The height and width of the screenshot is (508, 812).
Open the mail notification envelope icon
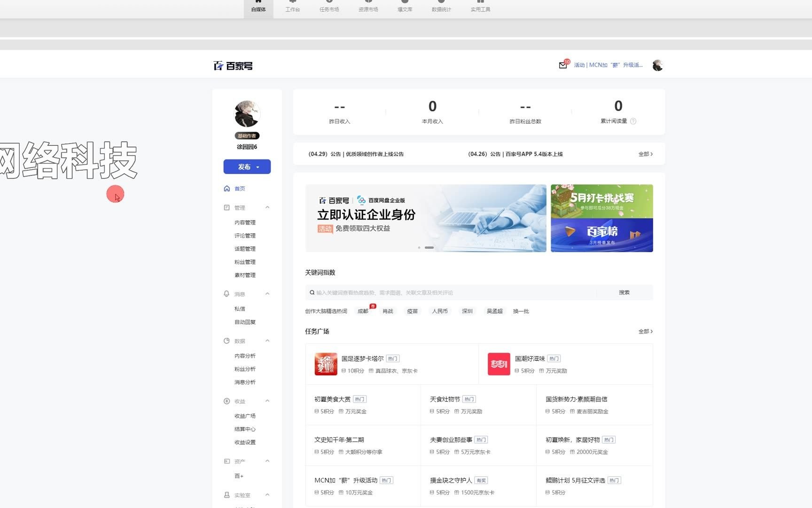562,65
